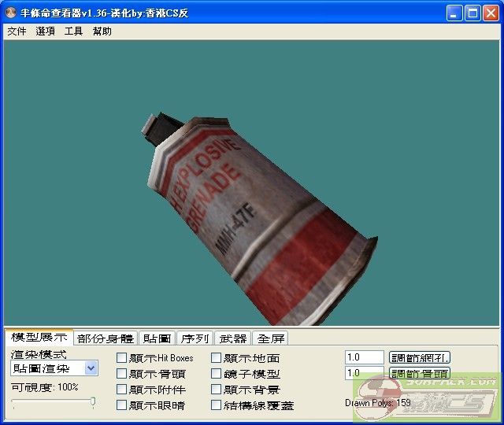Click the 調節骨頭 button
The width and height of the screenshot is (504, 425).
tap(420, 373)
